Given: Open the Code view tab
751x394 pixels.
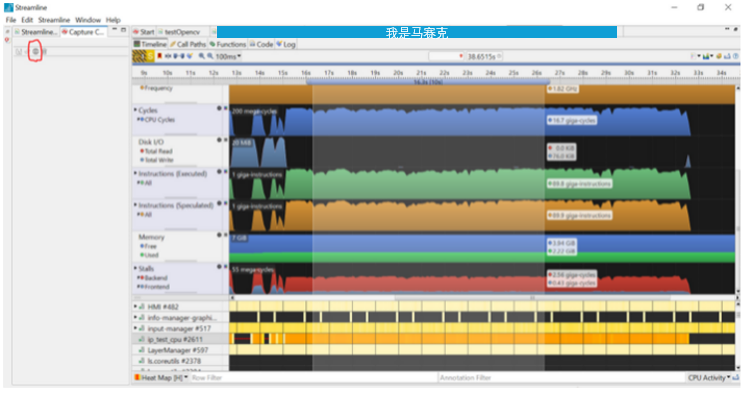Looking at the screenshot, I should tap(261, 45).
